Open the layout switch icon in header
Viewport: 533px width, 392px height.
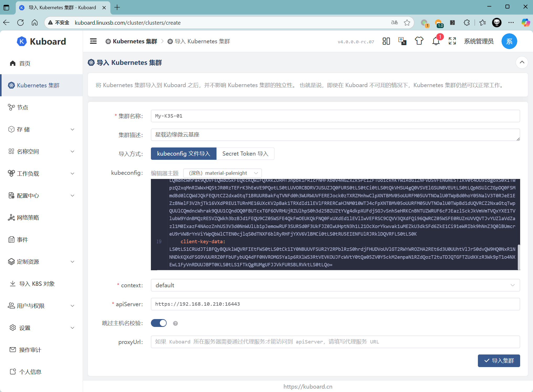386,41
